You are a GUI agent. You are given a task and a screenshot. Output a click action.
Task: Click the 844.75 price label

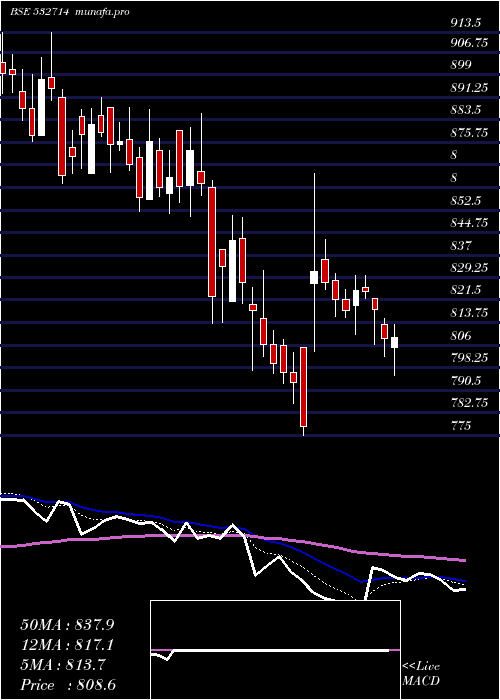[469, 223]
